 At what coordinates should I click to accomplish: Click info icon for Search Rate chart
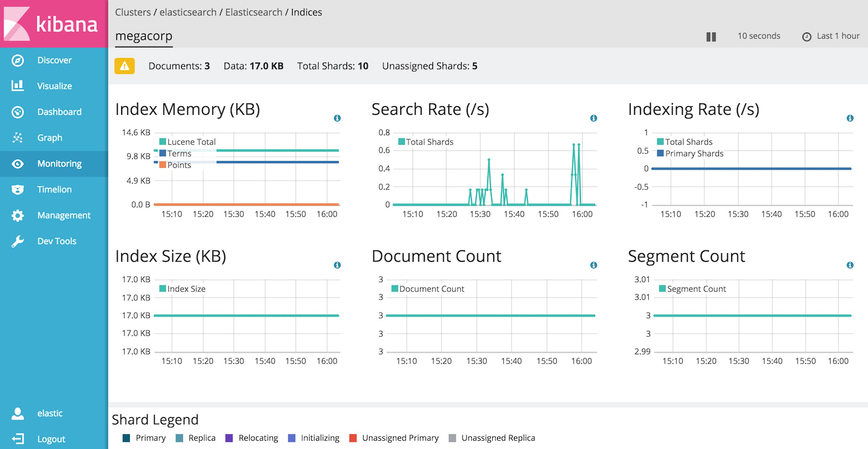point(594,118)
